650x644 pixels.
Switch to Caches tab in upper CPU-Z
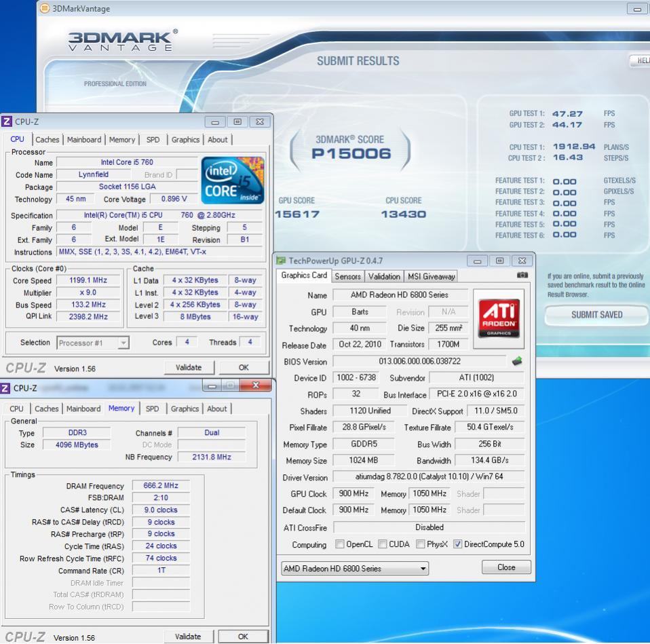point(47,140)
